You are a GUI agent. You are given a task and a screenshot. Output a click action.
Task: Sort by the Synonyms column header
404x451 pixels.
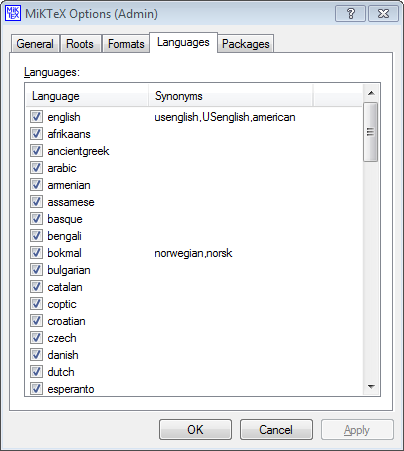[230, 96]
